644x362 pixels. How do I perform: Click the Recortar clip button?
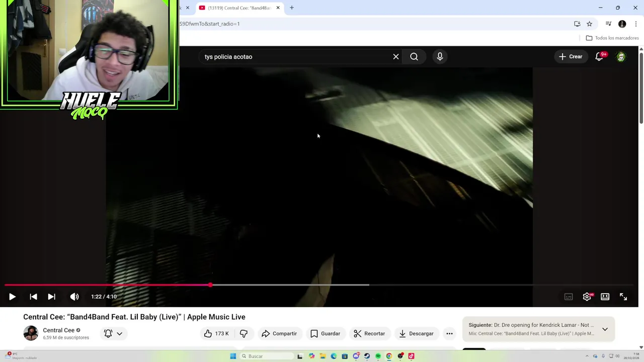pos(369,333)
